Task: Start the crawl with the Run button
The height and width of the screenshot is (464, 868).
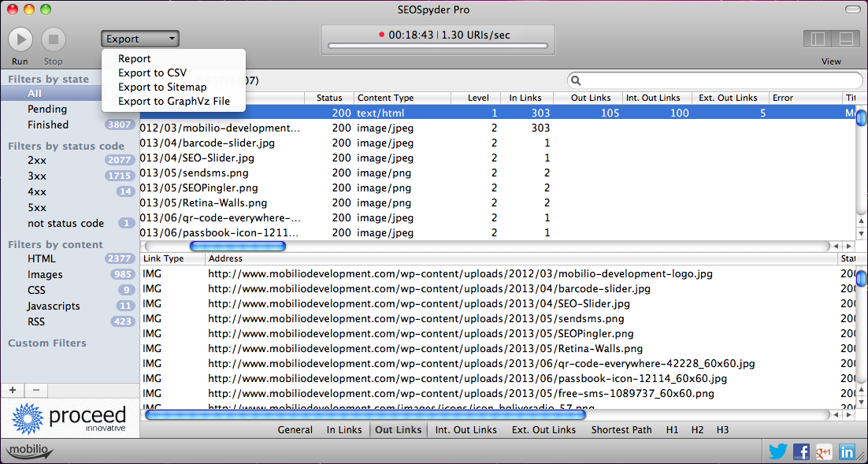Action: tap(20, 39)
